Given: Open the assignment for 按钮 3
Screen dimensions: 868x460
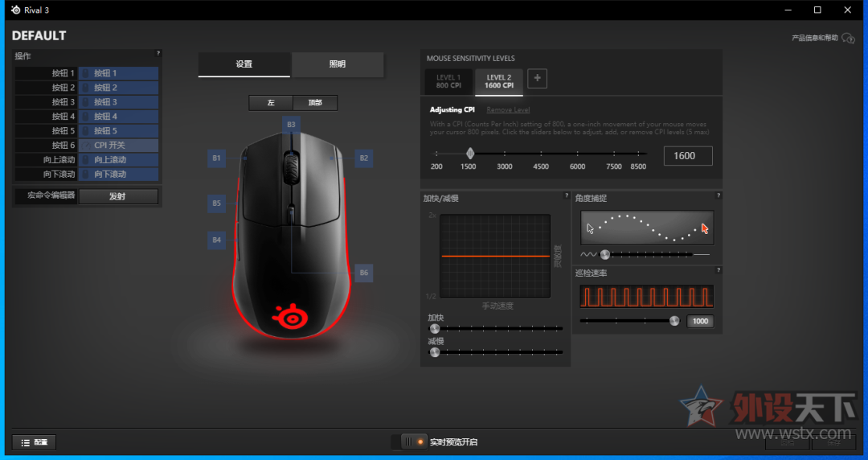Looking at the screenshot, I should 118,102.
